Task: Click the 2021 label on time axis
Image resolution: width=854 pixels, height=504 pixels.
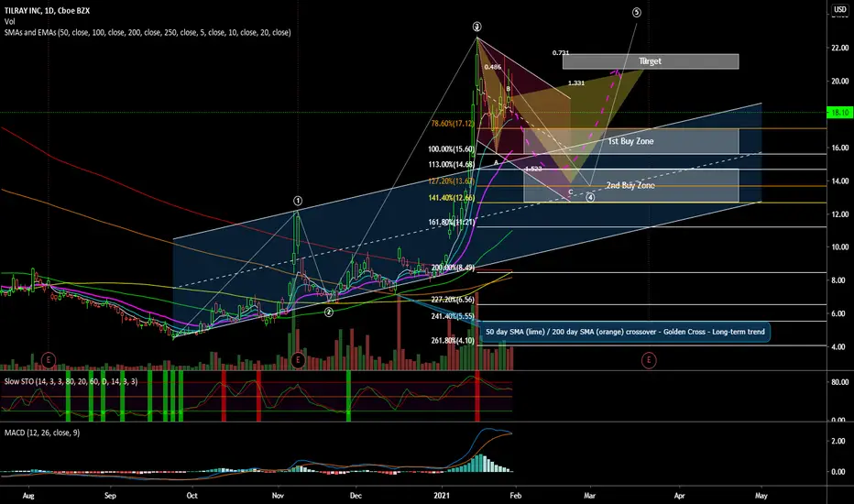Action: tap(442, 496)
